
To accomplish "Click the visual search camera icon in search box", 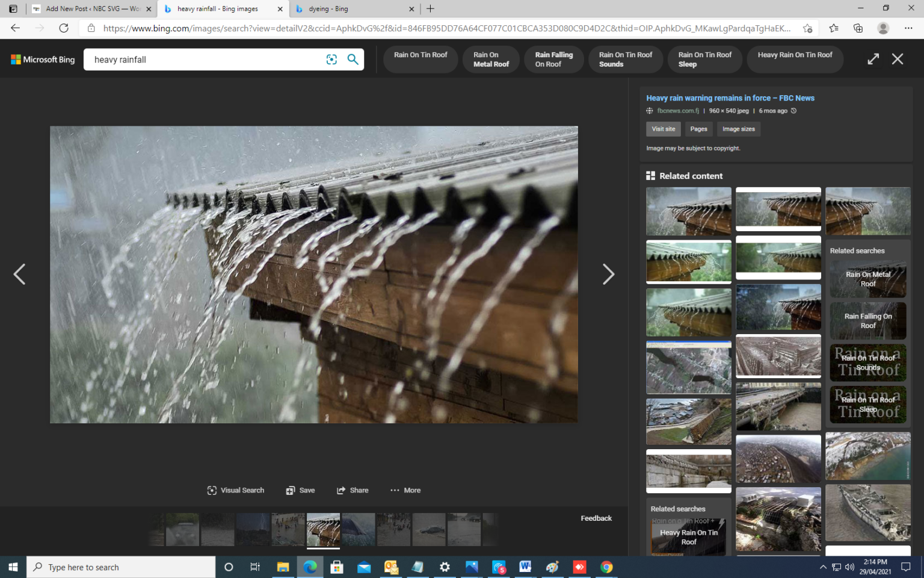I will click(x=331, y=59).
